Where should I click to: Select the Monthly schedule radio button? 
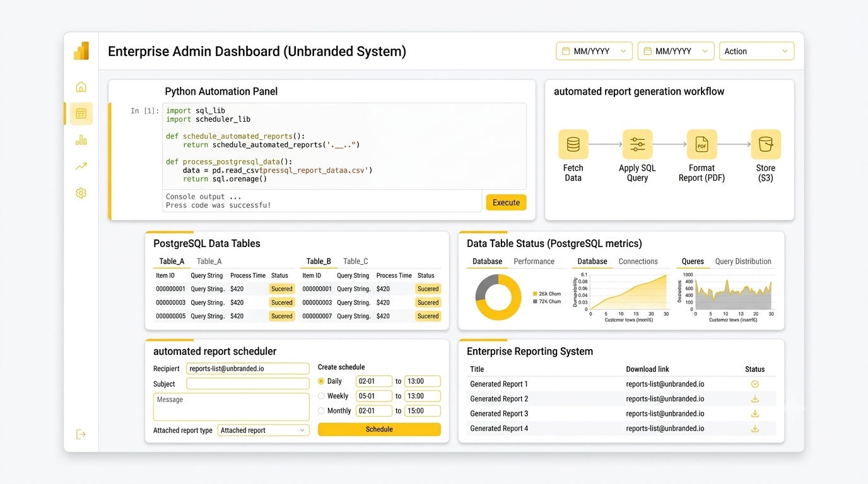(x=321, y=411)
